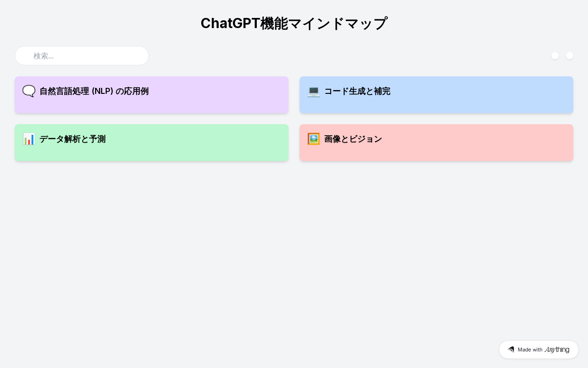Click the bird logo in the Anything badge
This screenshot has width=588, height=368.
coord(511,350)
